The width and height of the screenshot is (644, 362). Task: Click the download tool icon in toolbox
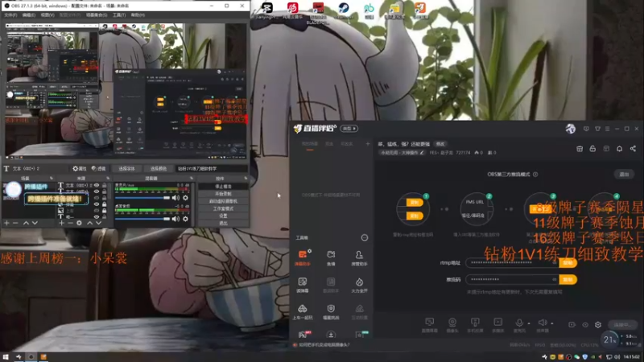tap(331, 335)
